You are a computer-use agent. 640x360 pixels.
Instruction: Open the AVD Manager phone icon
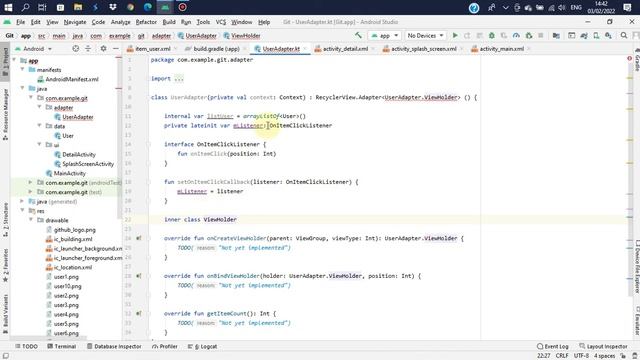596,36
